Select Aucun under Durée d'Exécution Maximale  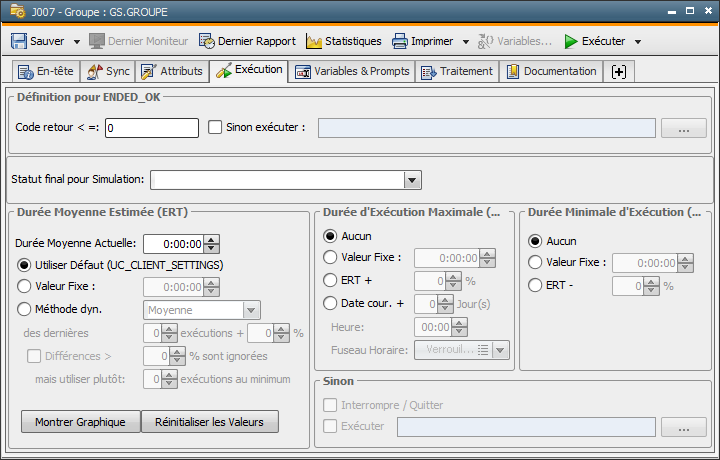click(x=330, y=236)
